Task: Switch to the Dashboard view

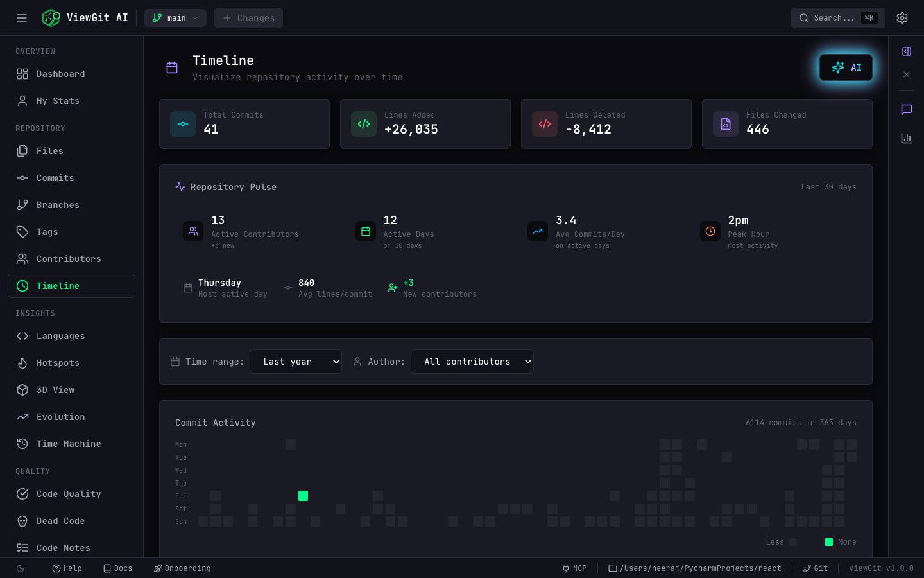Action: pos(60,74)
